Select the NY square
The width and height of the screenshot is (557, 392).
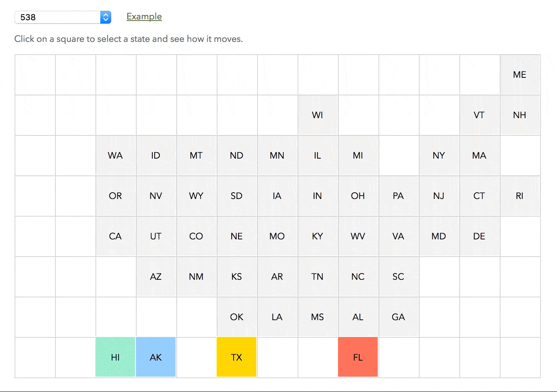pyautogui.click(x=439, y=156)
